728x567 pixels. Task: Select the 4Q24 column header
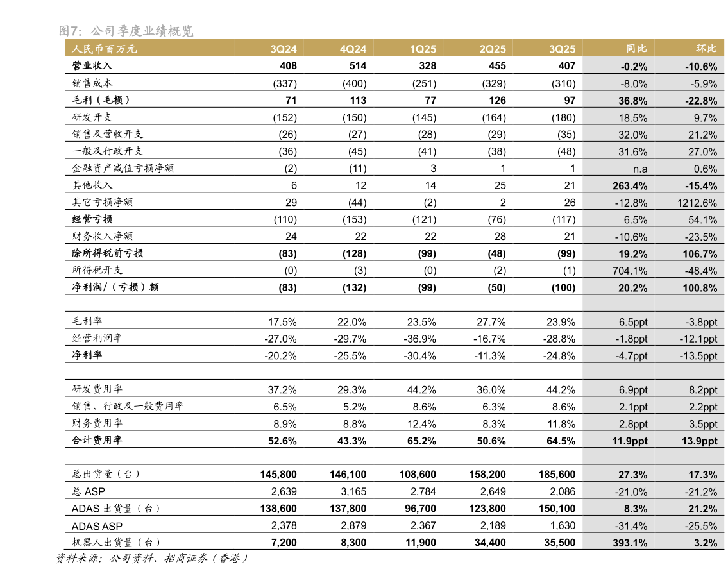click(353, 49)
